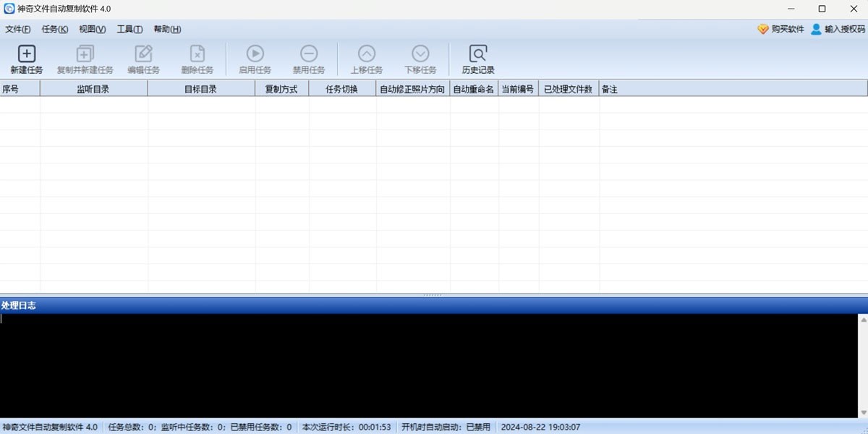Click the 编辑任务 (Edit Task) icon

(x=144, y=54)
